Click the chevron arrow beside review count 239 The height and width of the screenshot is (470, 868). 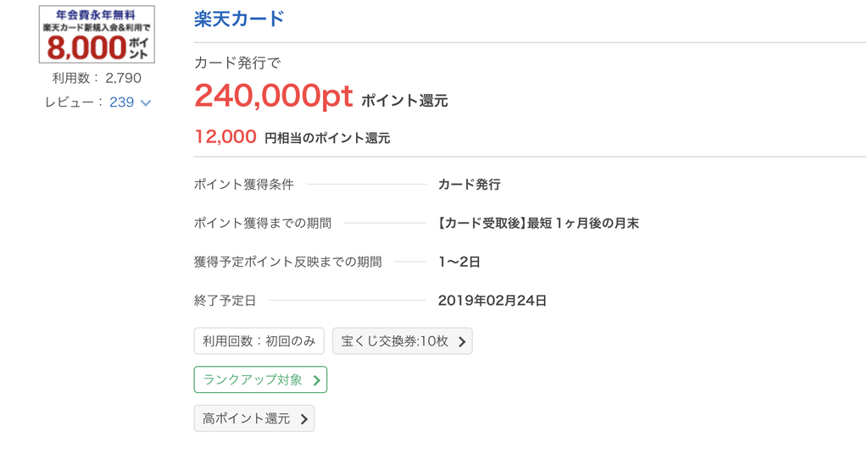(146, 102)
